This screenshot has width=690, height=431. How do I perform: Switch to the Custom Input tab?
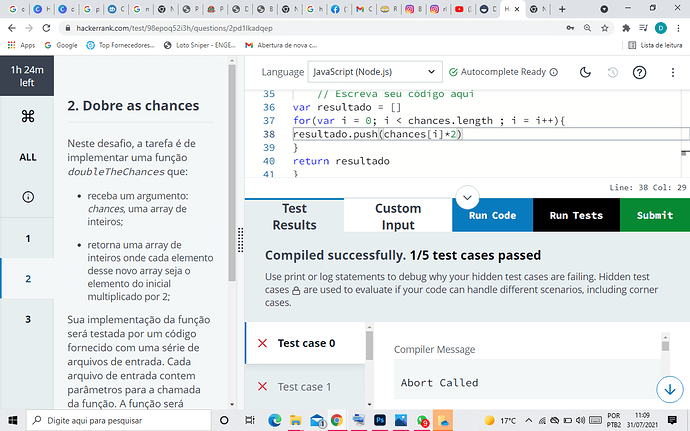397,216
